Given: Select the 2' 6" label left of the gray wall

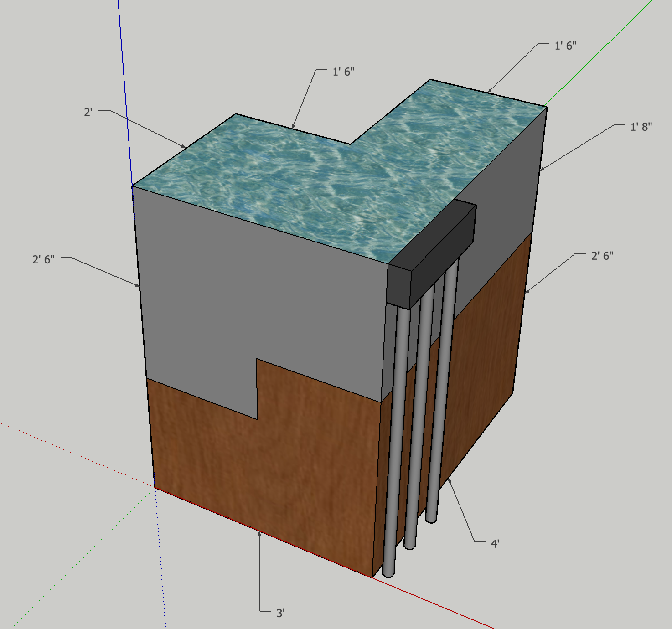Looking at the screenshot, I should tap(43, 259).
